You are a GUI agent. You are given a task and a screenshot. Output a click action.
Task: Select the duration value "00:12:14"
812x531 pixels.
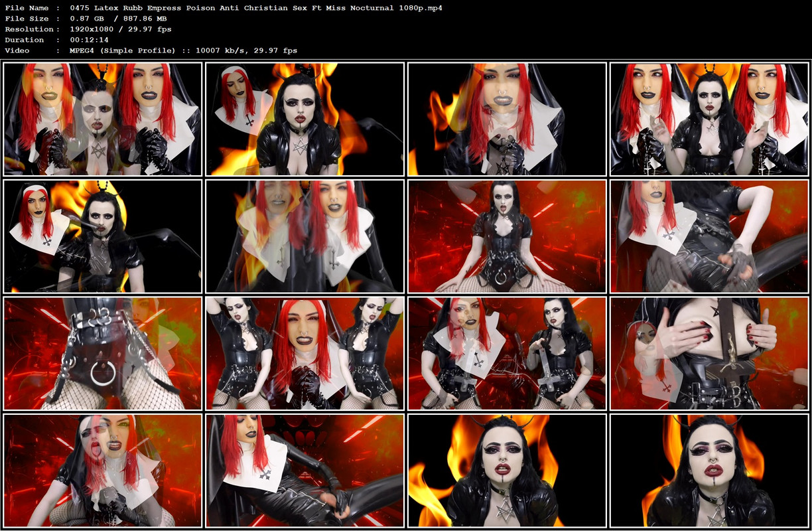pyautogui.click(x=89, y=40)
